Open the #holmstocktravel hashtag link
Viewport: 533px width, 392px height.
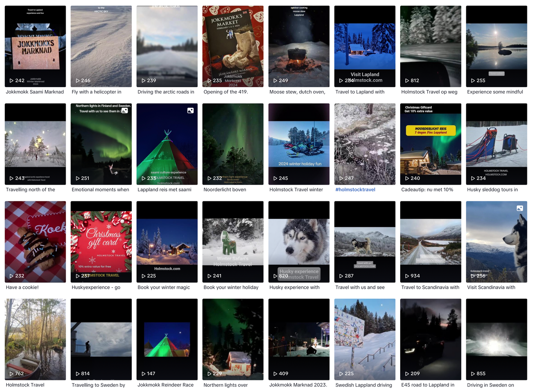click(355, 190)
